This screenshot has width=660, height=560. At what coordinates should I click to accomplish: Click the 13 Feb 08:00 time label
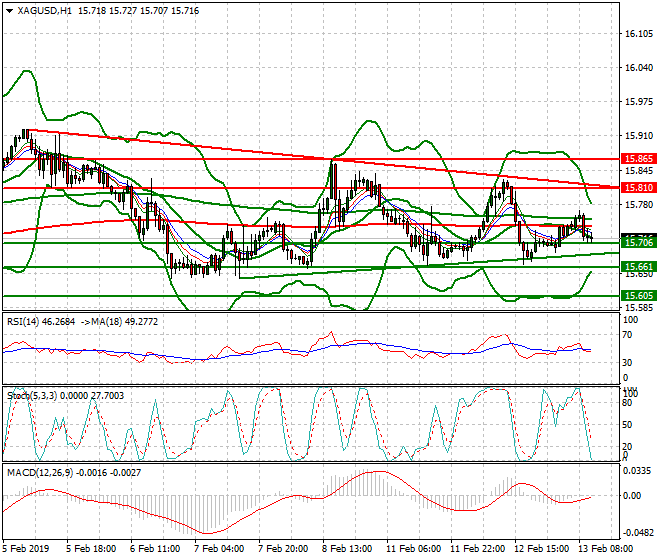[x=605, y=549]
